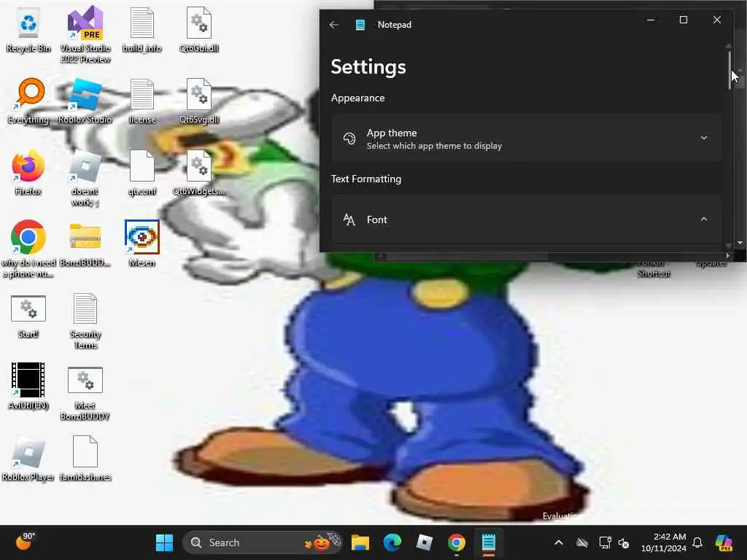The image size is (747, 560).
Task: Click the Text Formatting heading
Action: [366, 179]
